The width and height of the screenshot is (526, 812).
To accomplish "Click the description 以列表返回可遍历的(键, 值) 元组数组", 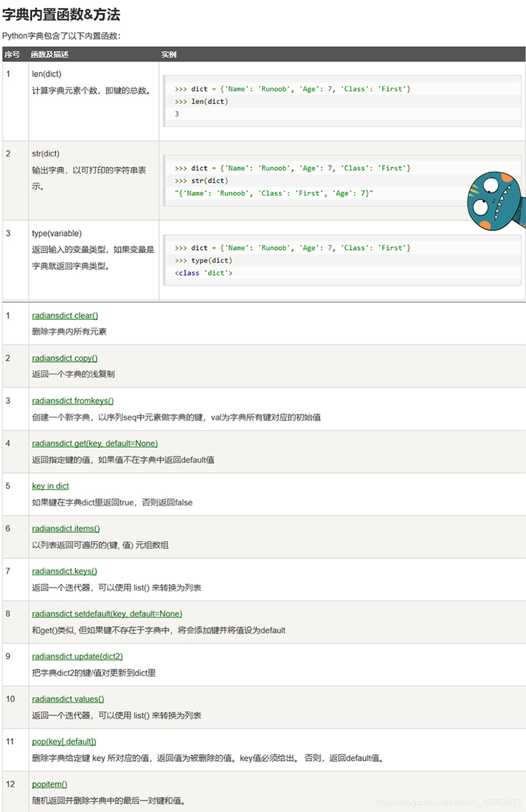I will [x=100, y=545].
